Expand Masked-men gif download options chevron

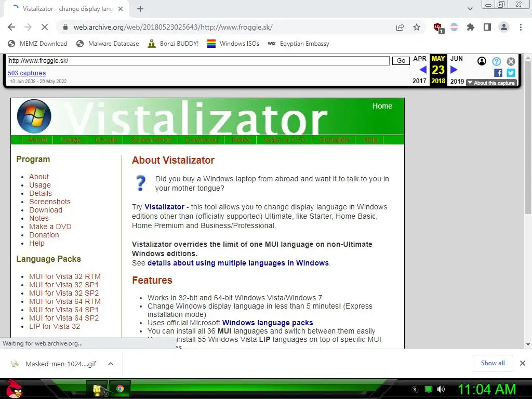point(110,364)
